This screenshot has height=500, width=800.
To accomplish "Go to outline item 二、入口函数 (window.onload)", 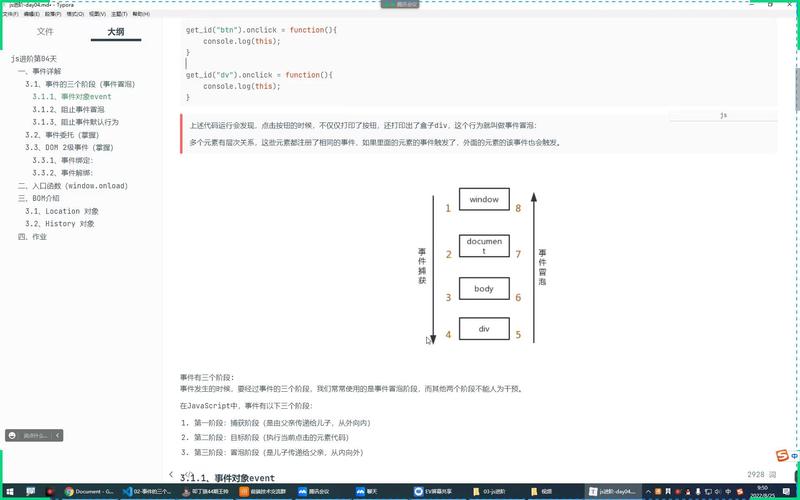I will (73, 186).
